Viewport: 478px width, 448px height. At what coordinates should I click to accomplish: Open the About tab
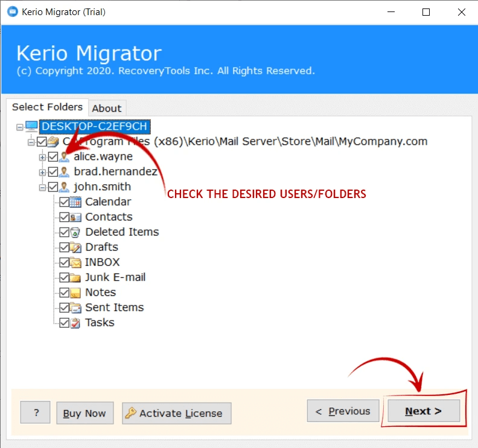tap(107, 108)
